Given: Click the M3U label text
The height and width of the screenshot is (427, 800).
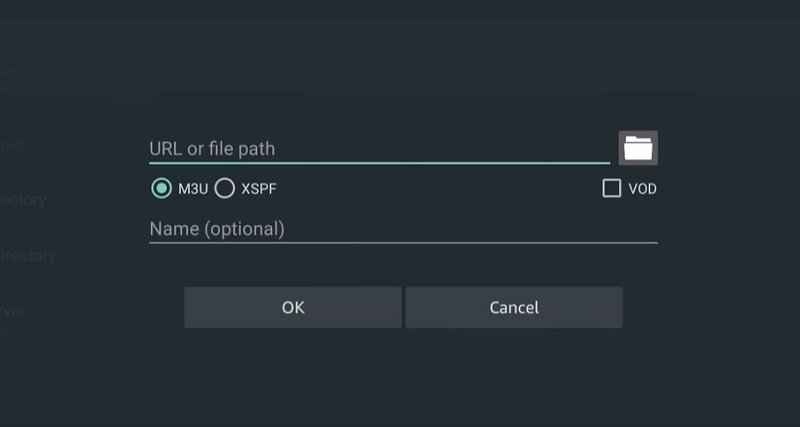Looking at the screenshot, I should coord(193,189).
